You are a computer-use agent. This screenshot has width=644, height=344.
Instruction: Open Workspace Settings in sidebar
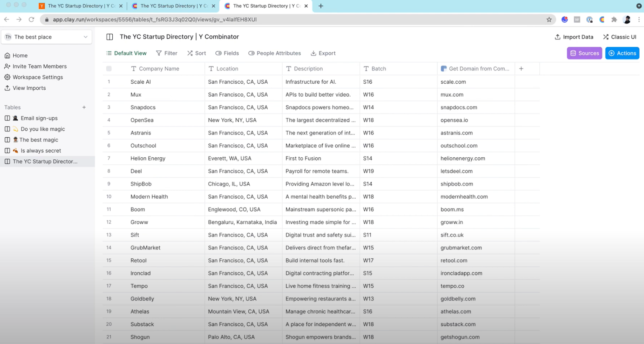point(38,77)
